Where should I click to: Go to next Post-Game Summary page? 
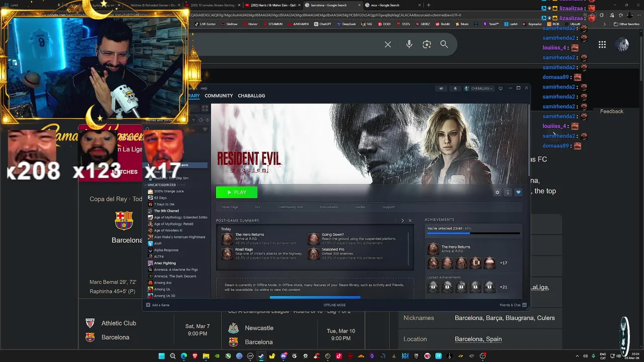403,220
